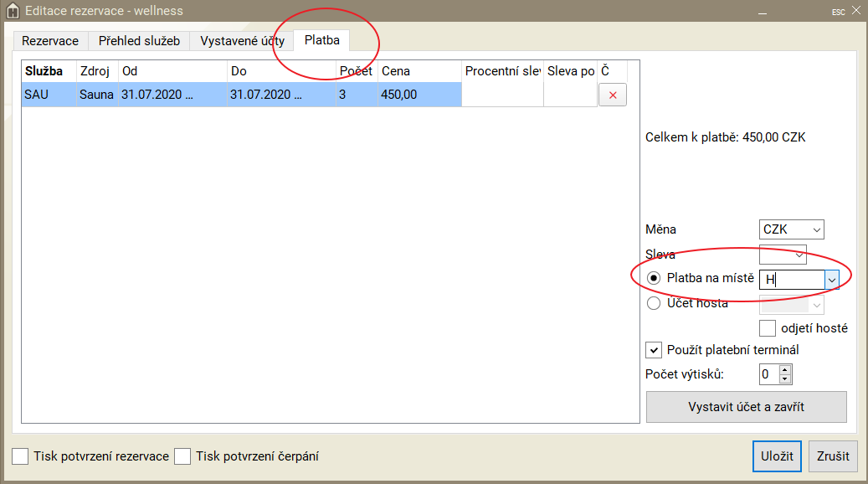Uncheck Použít platební terminál

(654, 350)
